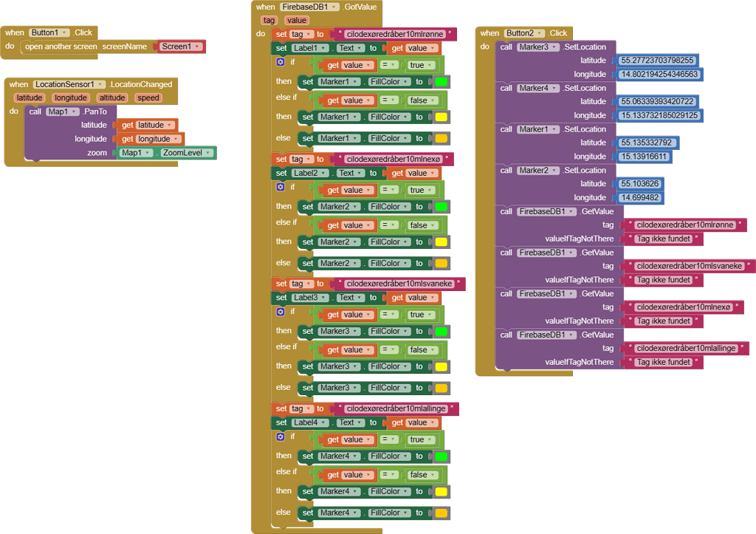Click the gear icon on the Label4 if block
Viewport: 756px width, 534px height.
tap(281, 437)
